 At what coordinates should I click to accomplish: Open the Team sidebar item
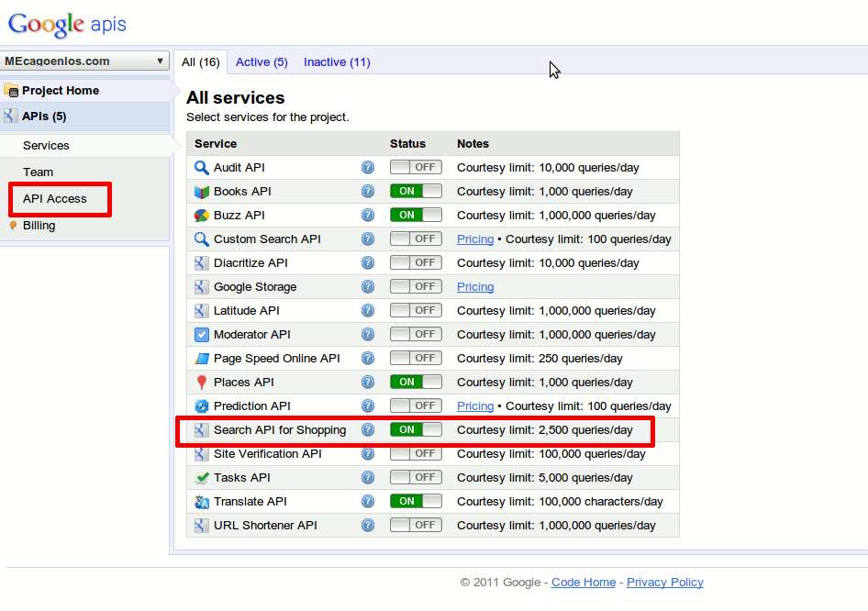(x=39, y=172)
